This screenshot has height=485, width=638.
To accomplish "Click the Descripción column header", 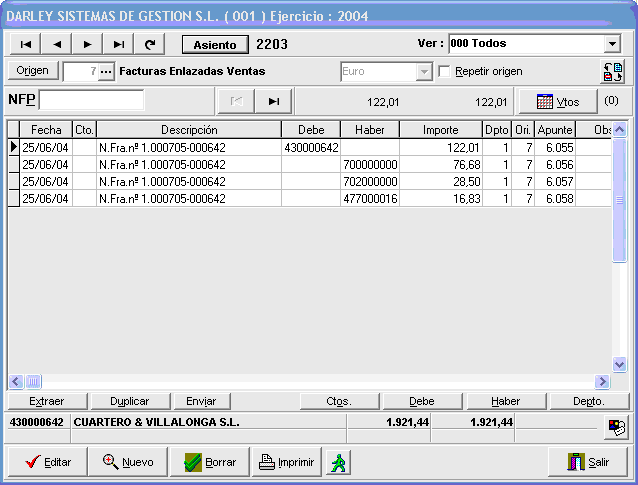I will (188, 130).
